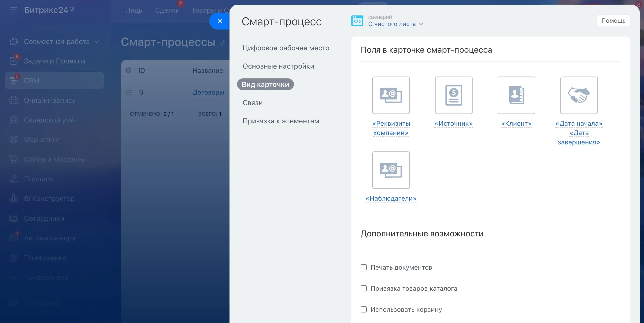Toggle Использовать корзину checkbox
The image size is (644, 323).
(363, 309)
